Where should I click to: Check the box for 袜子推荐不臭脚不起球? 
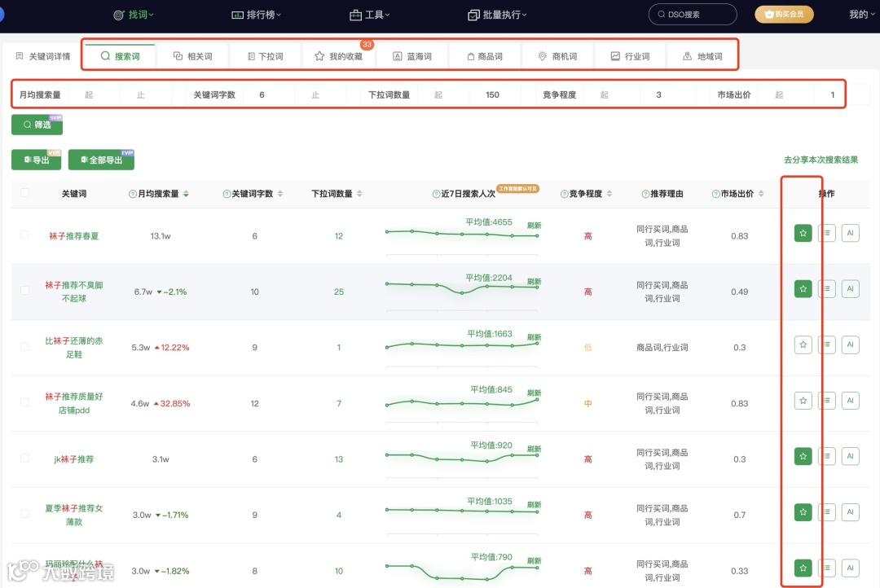pyautogui.click(x=24, y=290)
